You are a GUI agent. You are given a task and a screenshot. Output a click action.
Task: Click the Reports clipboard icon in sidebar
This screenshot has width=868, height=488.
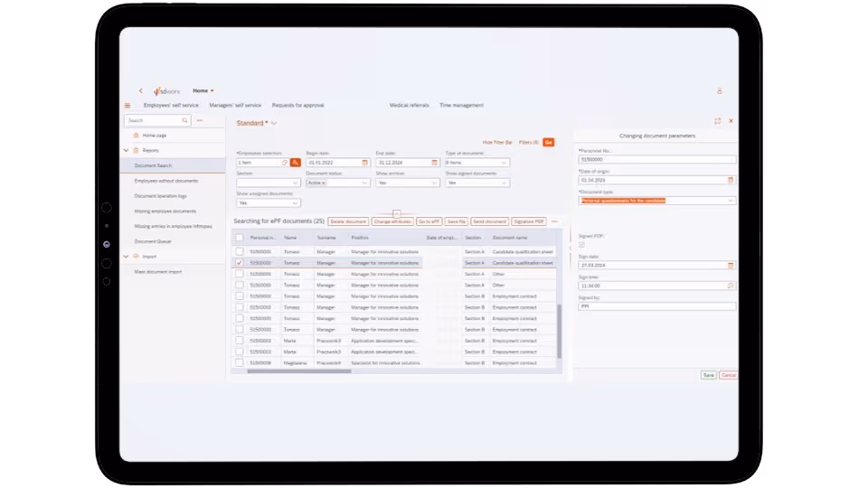coord(136,151)
